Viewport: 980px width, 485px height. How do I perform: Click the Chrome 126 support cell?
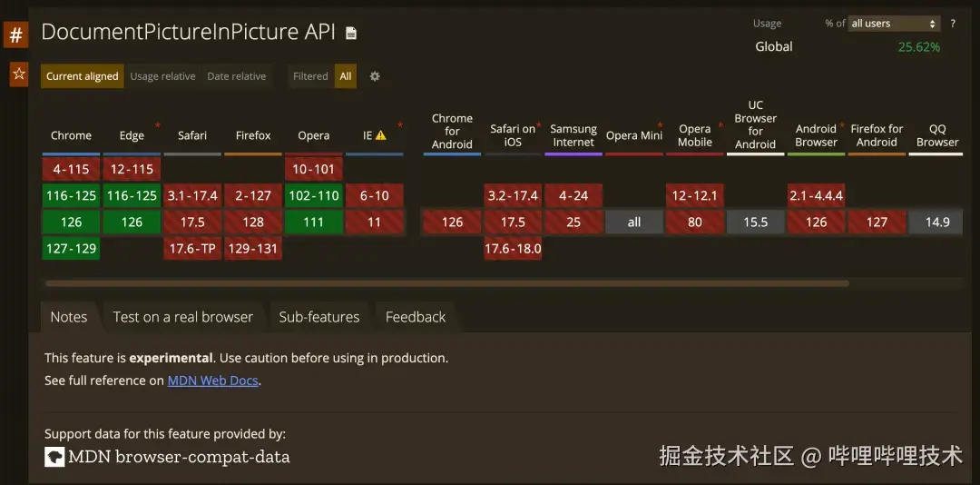[71, 222]
